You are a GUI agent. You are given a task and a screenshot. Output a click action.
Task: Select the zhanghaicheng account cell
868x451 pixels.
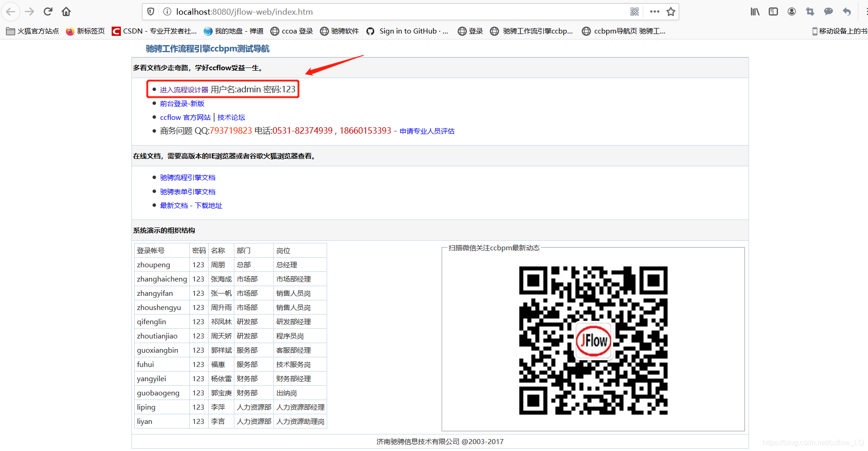point(162,279)
